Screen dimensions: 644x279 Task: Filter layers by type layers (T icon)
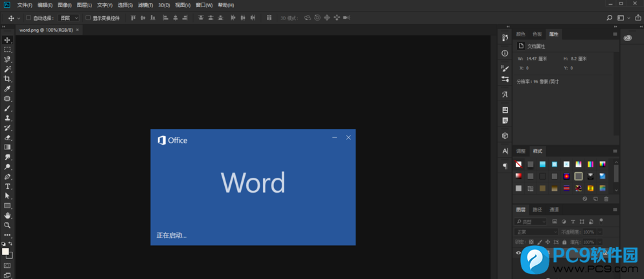573,221
